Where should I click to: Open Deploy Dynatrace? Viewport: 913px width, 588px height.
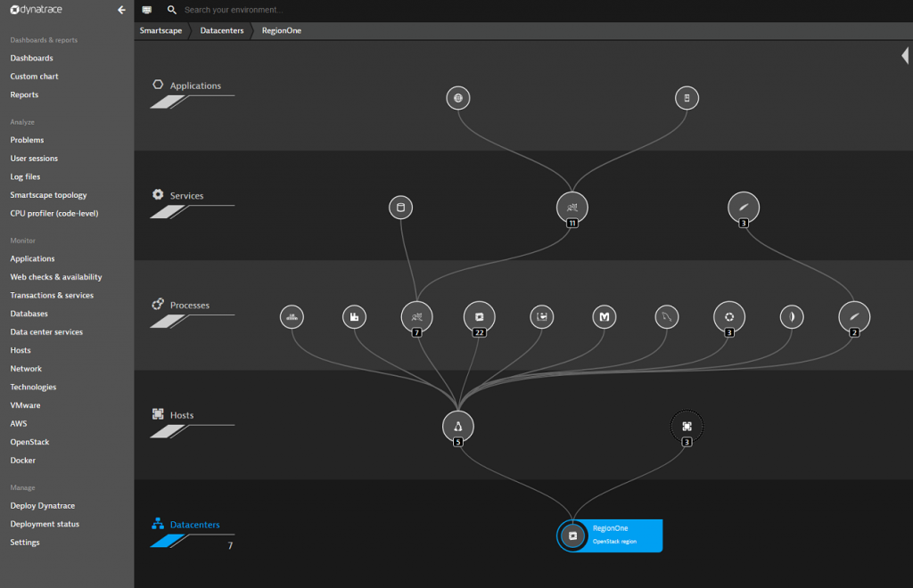coord(43,506)
